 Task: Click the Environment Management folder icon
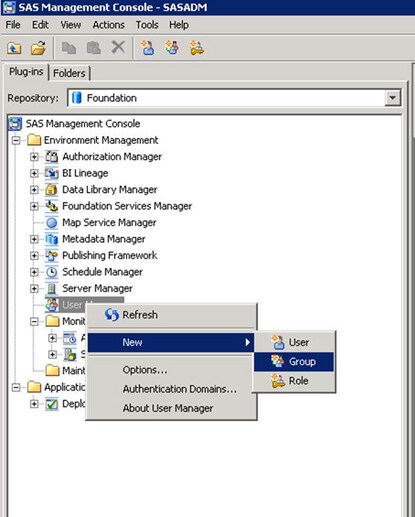34,140
